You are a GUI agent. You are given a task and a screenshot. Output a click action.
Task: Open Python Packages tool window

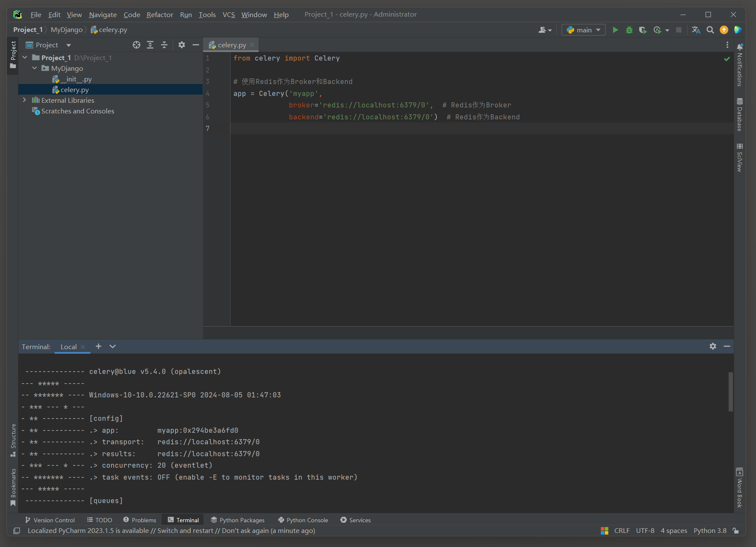(238, 520)
